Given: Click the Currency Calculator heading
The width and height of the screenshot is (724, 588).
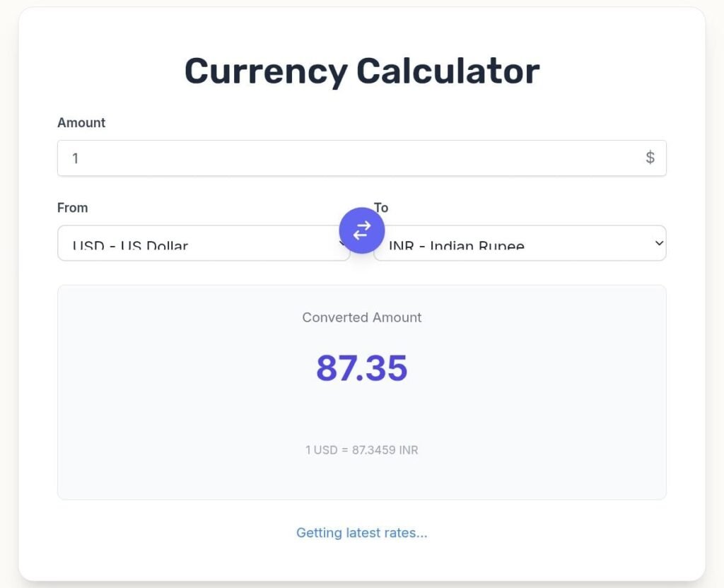Looking at the screenshot, I should [361, 70].
